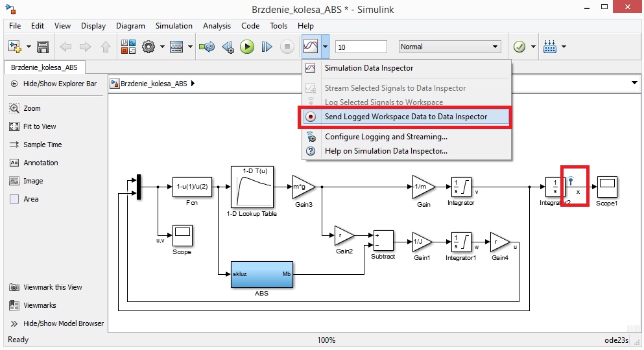This screenshot has height=350, width=644.
Task: Open the Tools menu
Action: pos(278,26)
